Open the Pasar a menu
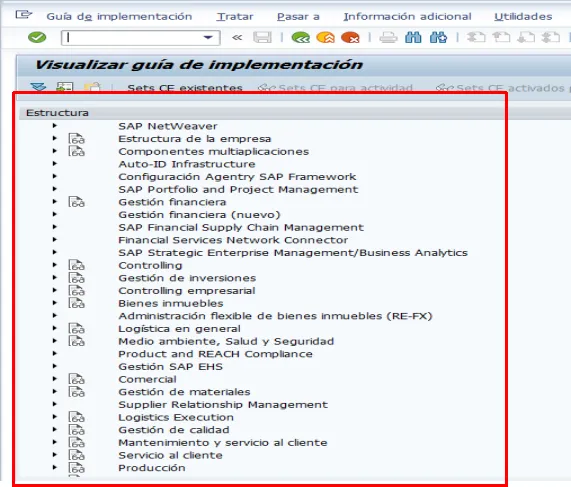The height and width of the screenshot is (487, 571). point(298,17)
